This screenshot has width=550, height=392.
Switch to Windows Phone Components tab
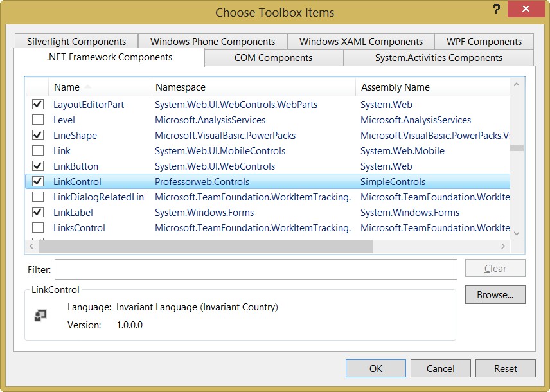pos(213,41)
